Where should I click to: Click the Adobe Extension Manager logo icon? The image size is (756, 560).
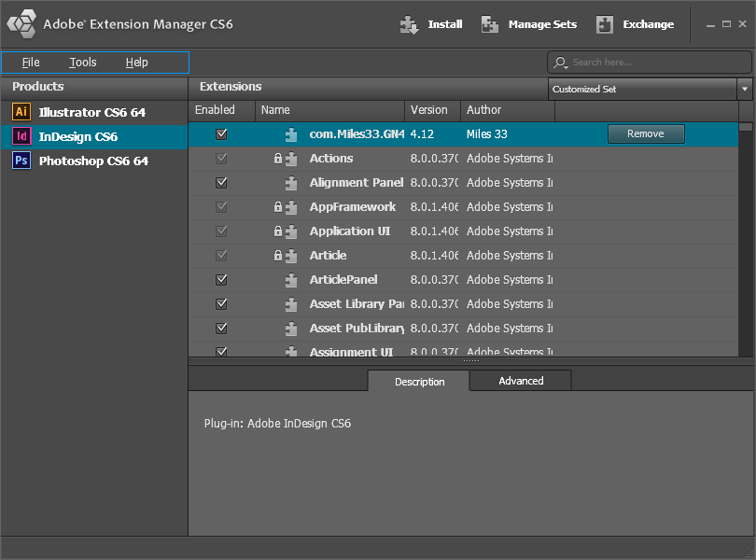coord(21,23)
